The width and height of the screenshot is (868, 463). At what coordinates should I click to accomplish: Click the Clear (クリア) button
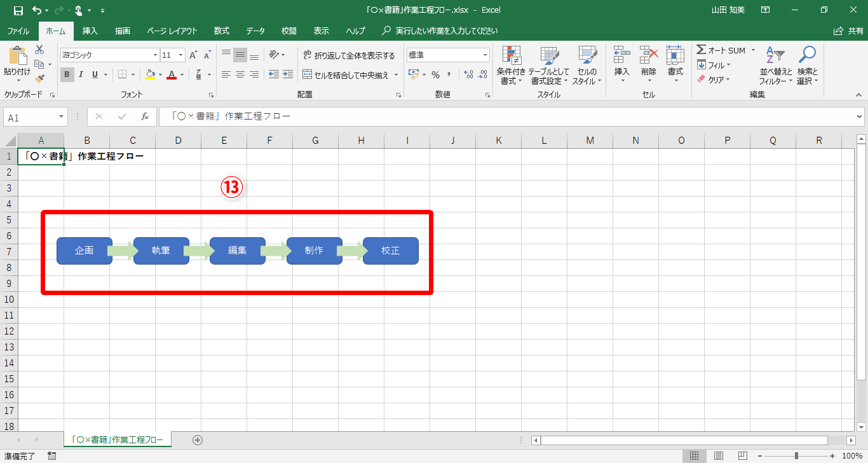tap(713, 79)
